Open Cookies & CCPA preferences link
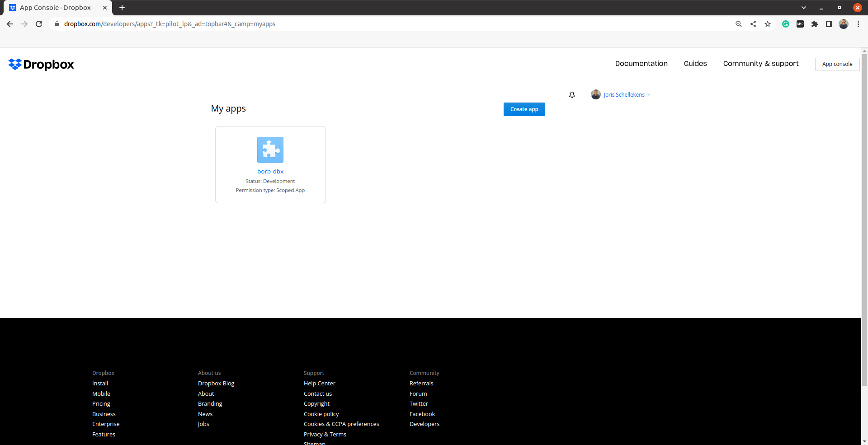The image size is (868, 445). pos(341,424)
